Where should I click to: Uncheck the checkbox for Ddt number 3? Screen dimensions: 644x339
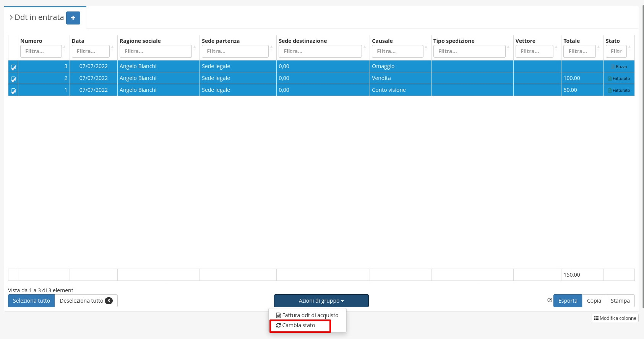coord(13,67)
